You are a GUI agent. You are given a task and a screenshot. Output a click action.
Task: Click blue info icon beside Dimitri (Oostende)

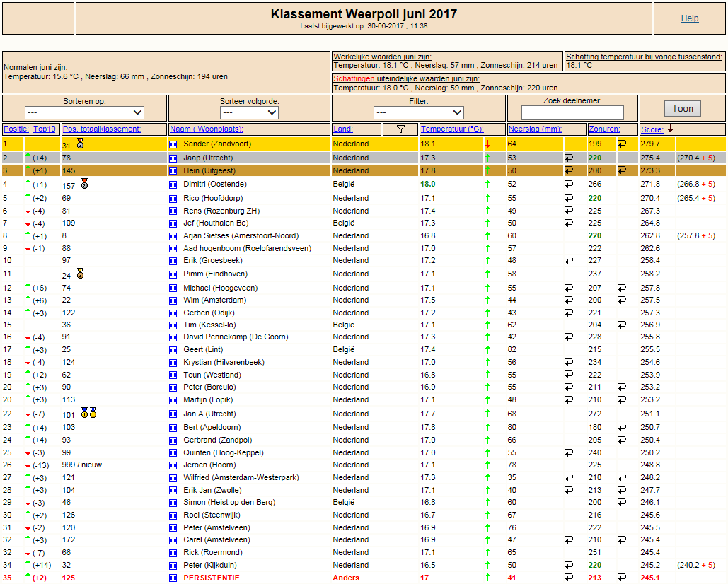coord(173,185)
